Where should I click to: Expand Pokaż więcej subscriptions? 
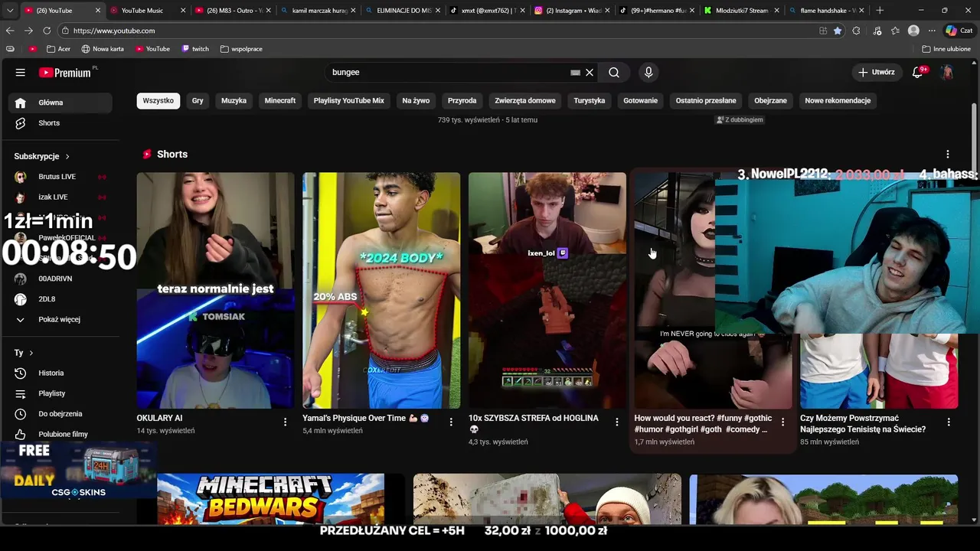tap(59, 319)
